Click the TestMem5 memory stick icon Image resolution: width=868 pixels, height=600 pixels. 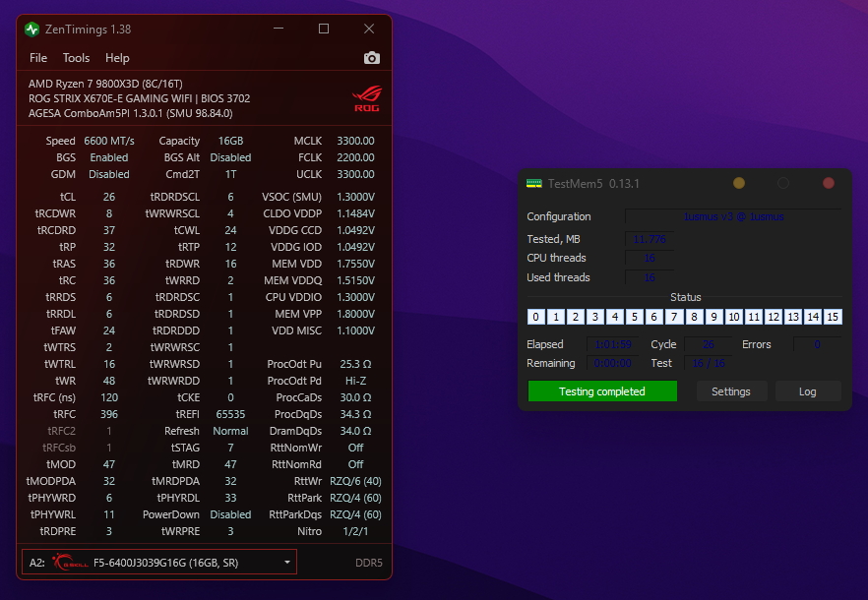point(533,184)
